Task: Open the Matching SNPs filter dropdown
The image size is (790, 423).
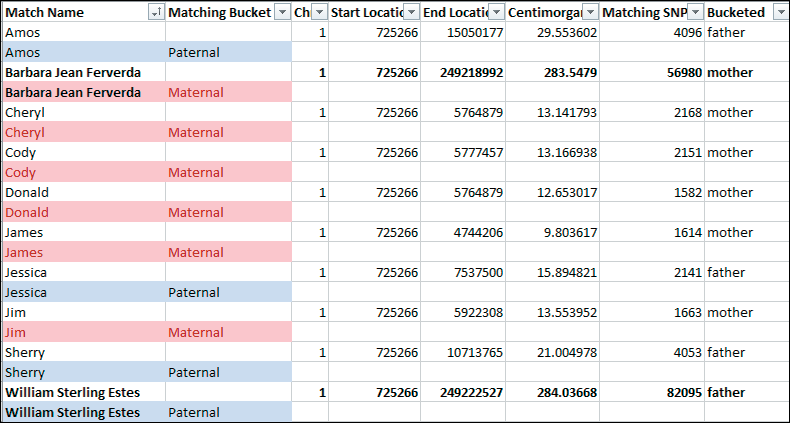Action: (x=696, y=13)
